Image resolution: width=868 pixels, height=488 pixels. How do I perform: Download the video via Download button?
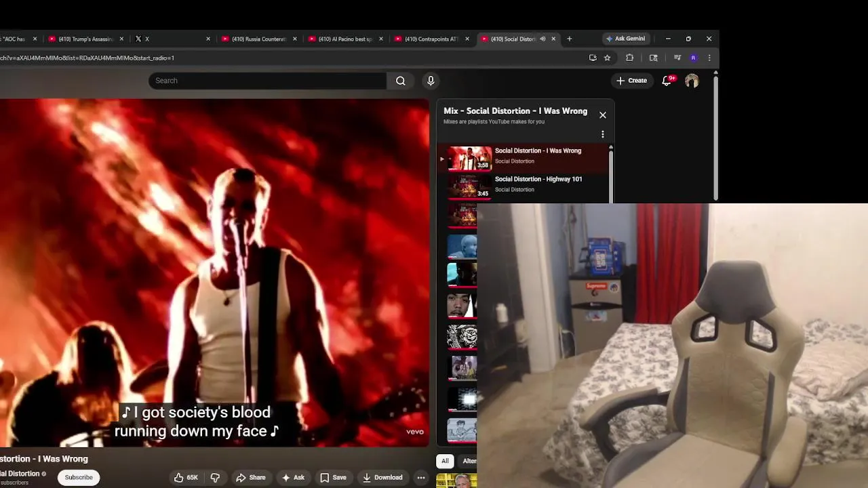tap(382, 477)
